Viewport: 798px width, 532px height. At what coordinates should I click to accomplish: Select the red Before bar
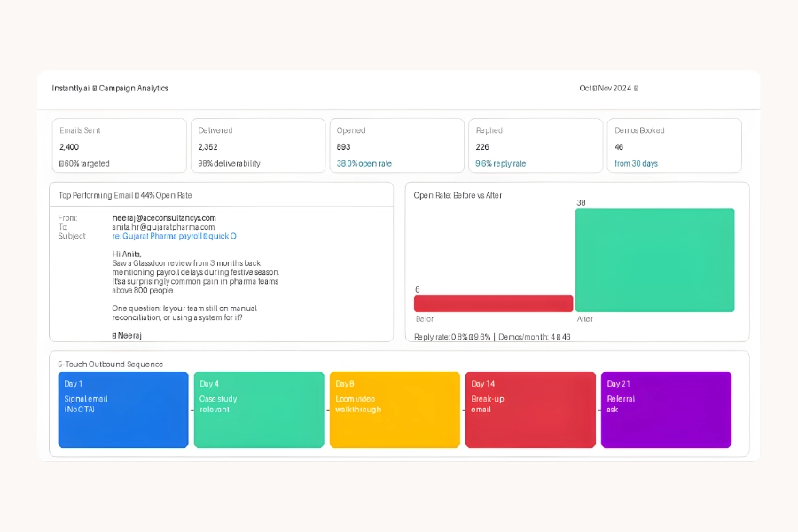(x=493, y=303)
